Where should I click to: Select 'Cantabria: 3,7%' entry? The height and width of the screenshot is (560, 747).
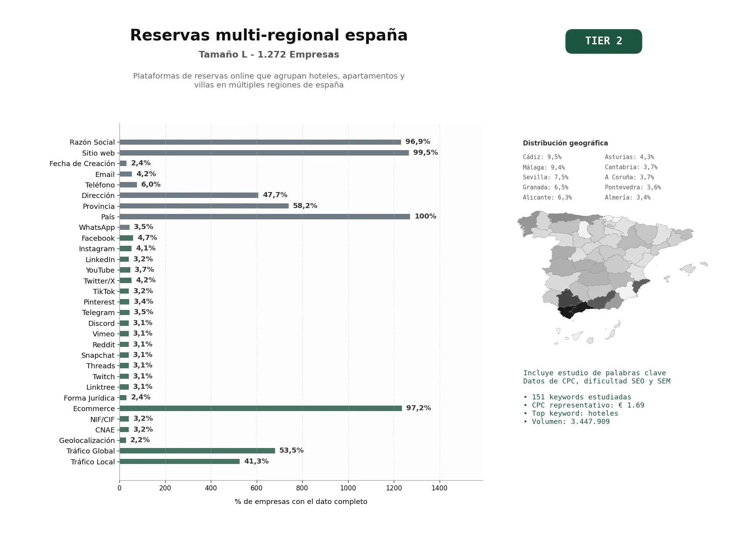631,167
